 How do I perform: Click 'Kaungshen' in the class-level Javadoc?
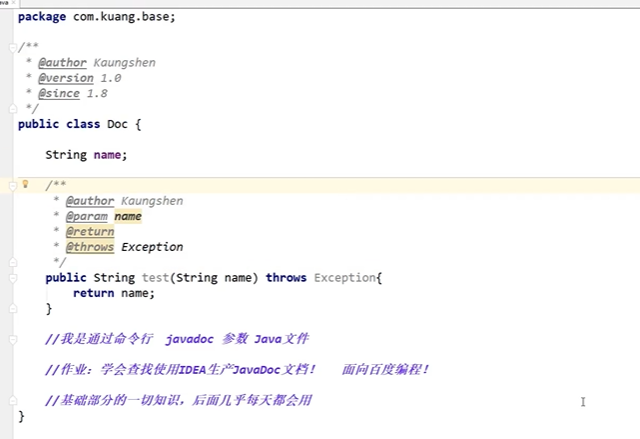click(x=124, y=63)
